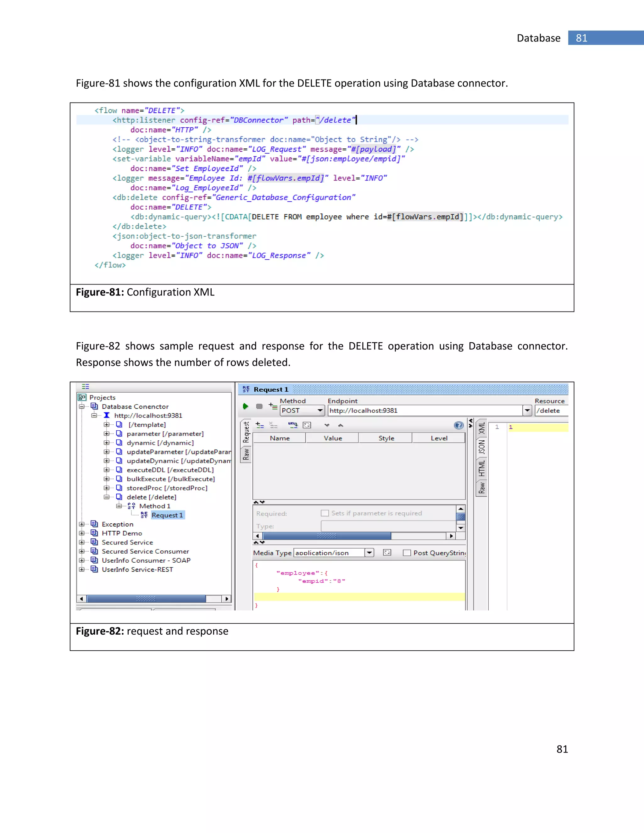
Task: Click the storedProc resource icon
Action: pos(119,488)
